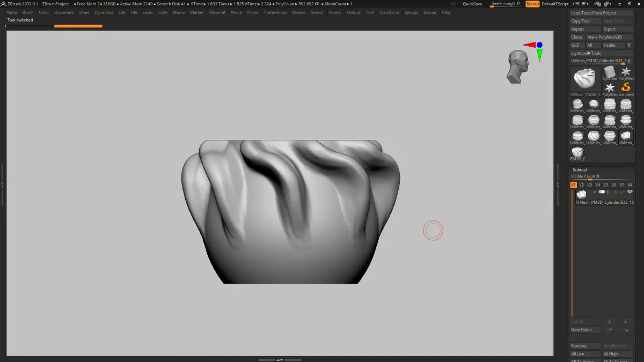644x362 pixels.
Task: Toggle the Menus button
Action: click(532, 4)
